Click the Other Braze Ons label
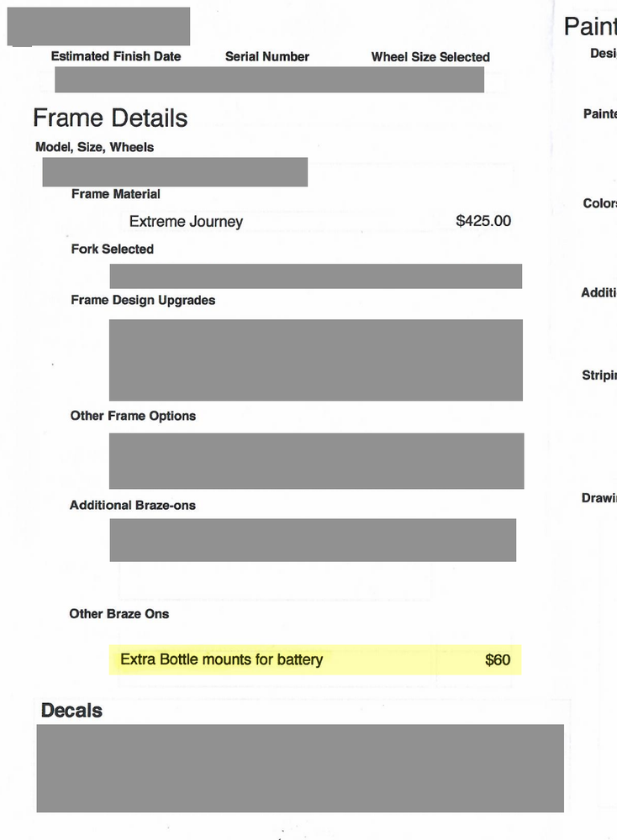Image resolution: width=617 pixels, height=840 pixels. (119, 614)
